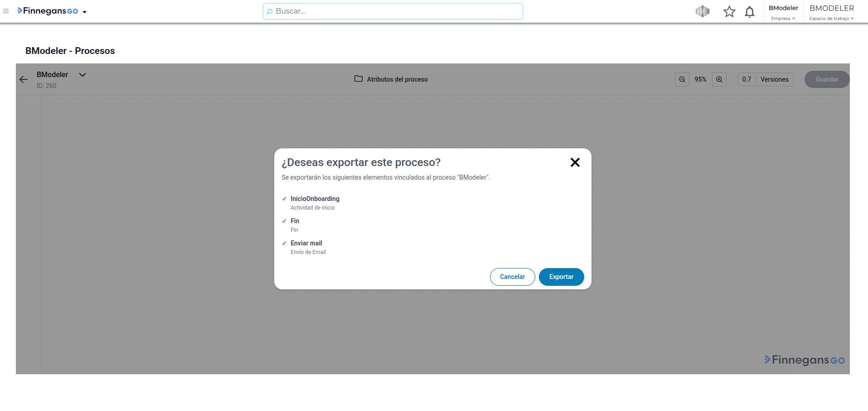The height and width of the screenshot is (411, 868).
Task: Open Atributos del proceso
Action: coord(391,79)
